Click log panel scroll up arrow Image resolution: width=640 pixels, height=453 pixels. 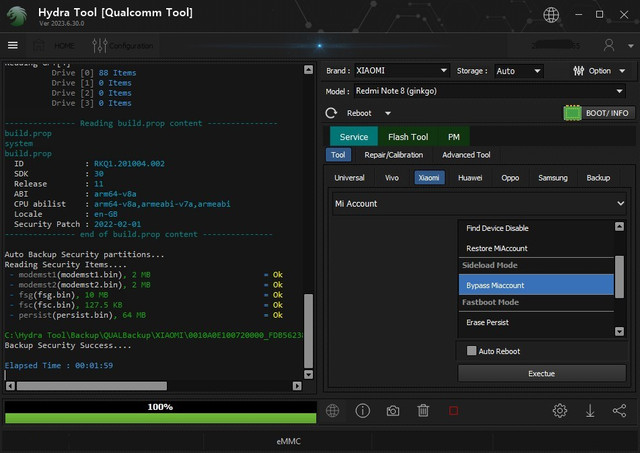pyautogui.click(x=309, y=69)
